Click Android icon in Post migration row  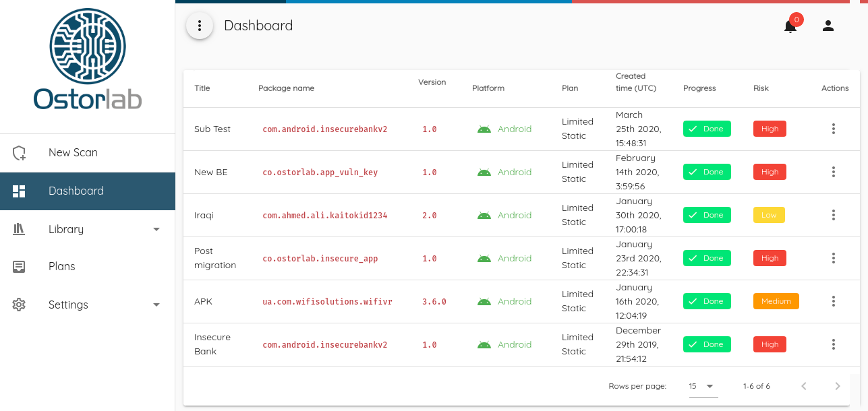coord(484,259)
